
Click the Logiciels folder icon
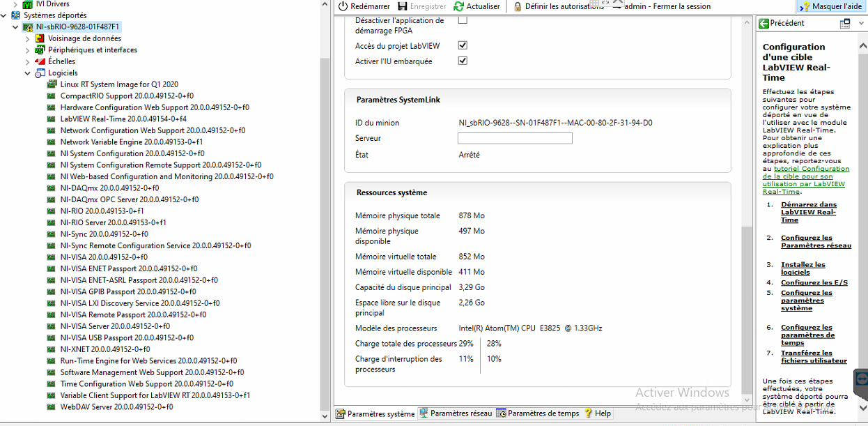pos(40,73)
